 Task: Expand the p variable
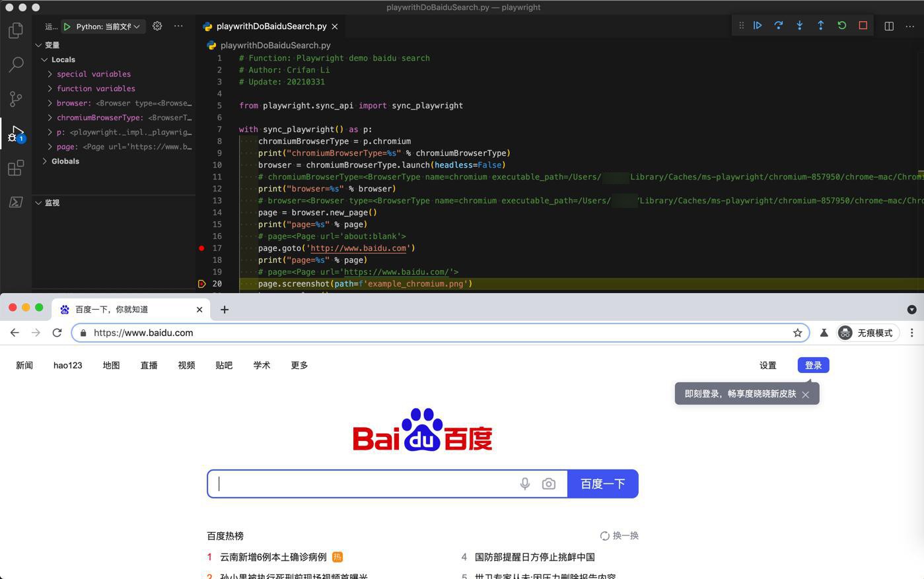point(50,132)
